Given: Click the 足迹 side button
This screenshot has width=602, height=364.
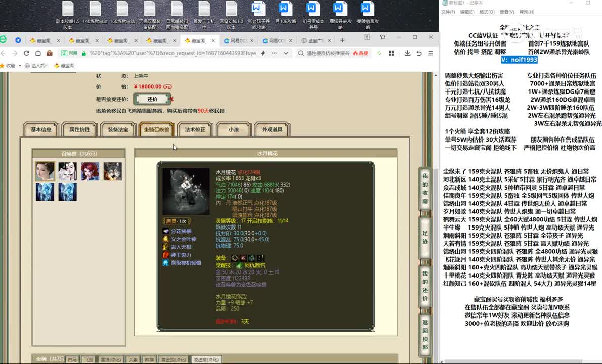Looking at the screenshot, I should 425,237.
